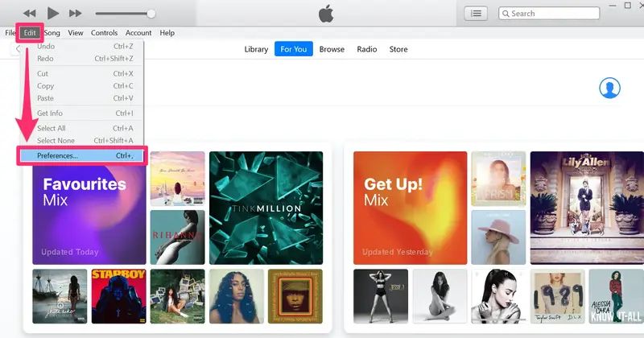Open the Help menu
Viewport: 644px width, 338px height.
click(x=167, y=33)
